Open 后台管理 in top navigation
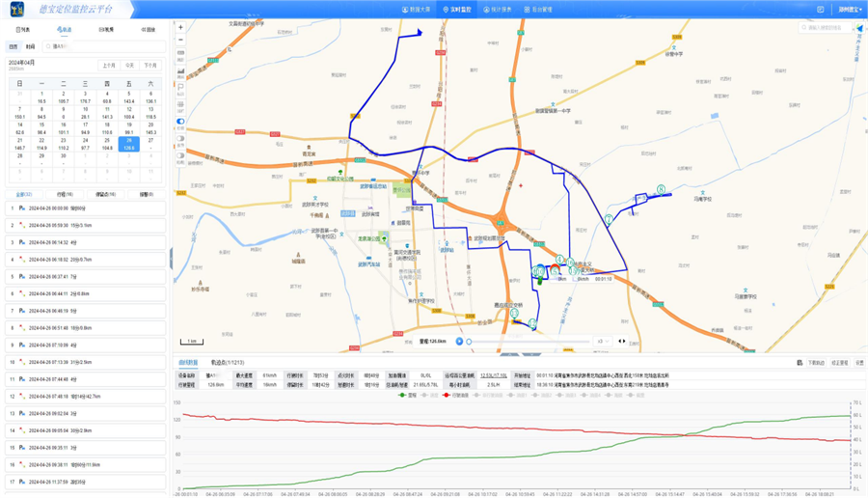Image resolution: width=868 pixels, height=498 pixels. [538, 10]
